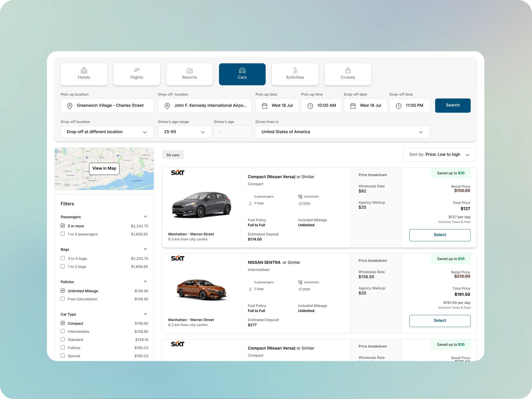This screenshot has height=399, width=532.
Task: Click the 50 cars results count
Action: click(x=173, y=155)
